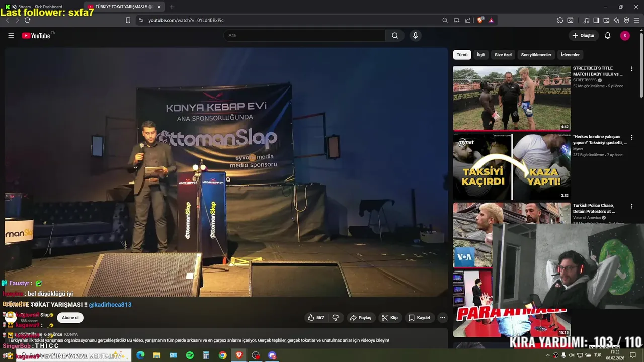Start voice search with microphone icon

tap(415, 35)
